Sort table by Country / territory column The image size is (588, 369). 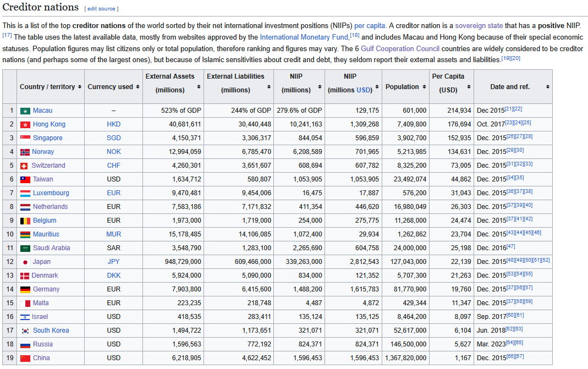[80, 87]
